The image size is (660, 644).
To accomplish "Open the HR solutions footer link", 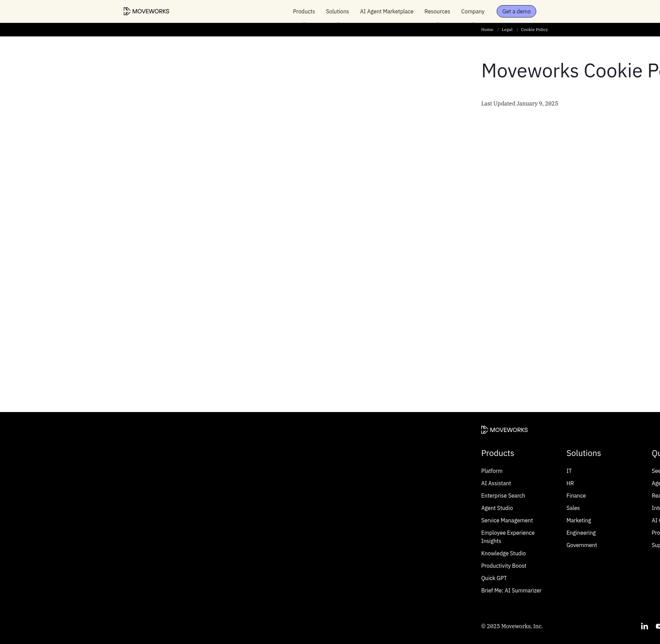I will pos(570,483).
